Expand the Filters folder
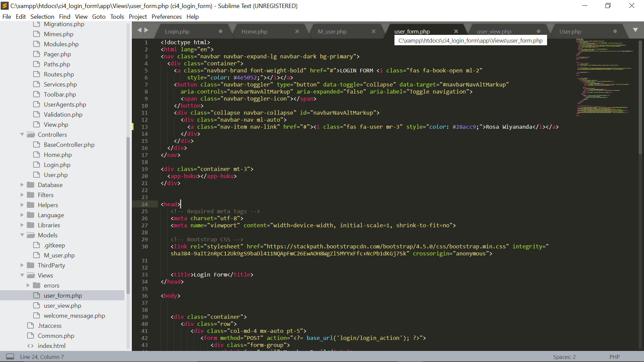The image size is (644, 362). [x=22, y=195]
